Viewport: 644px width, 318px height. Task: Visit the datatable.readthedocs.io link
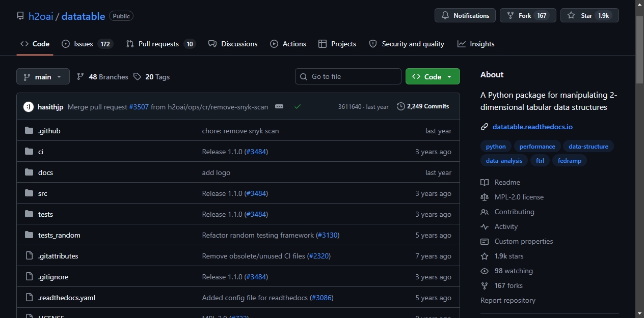[x=532, y=127]
